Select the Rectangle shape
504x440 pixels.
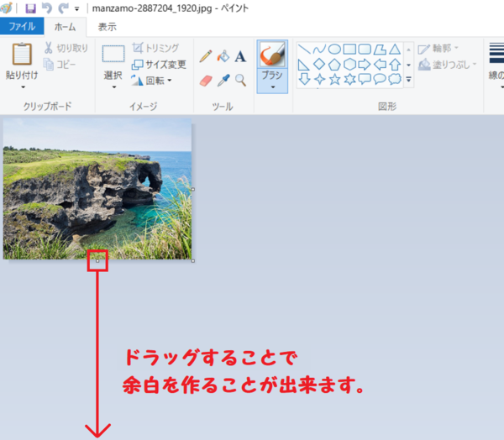(x=349, y=50)
